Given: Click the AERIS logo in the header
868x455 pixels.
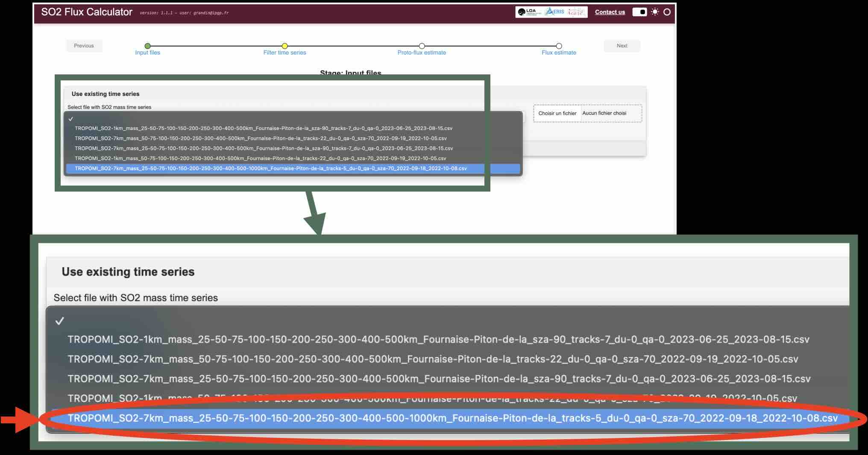Looking at the screenshot, I should [x=555, y=12].
